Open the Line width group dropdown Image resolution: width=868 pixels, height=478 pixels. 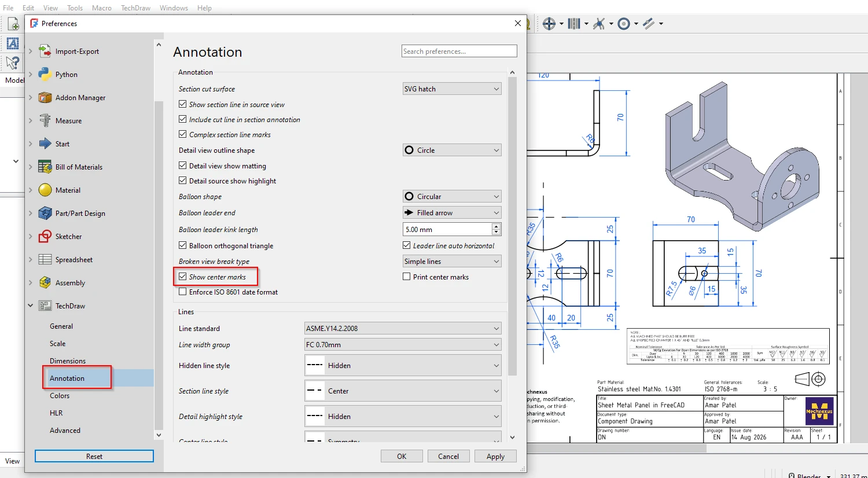pyautogui.click(x=403, y=344)
